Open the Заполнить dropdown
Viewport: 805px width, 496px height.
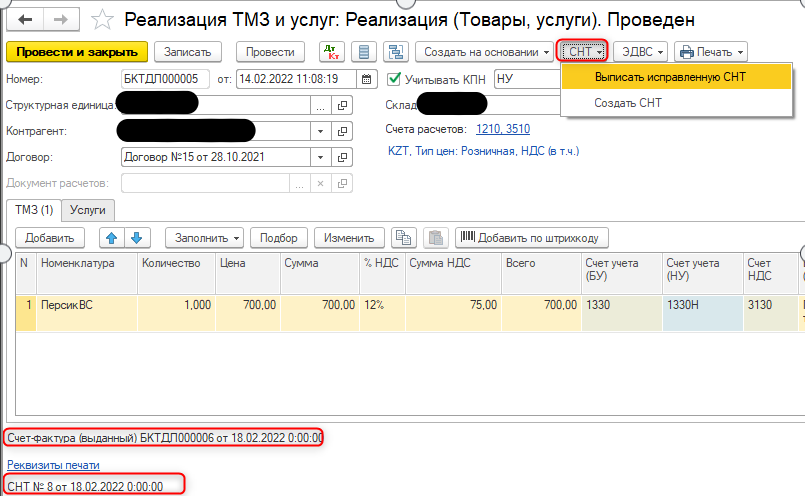pyautogui.click(x=204, y=238)
